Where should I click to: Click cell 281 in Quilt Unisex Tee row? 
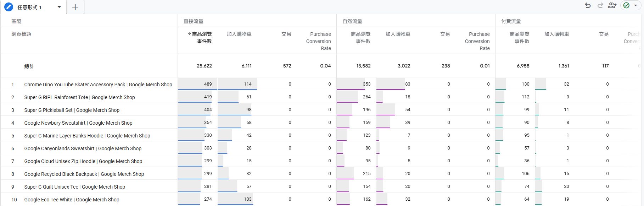pyautogui.click(x=208, y=186)
